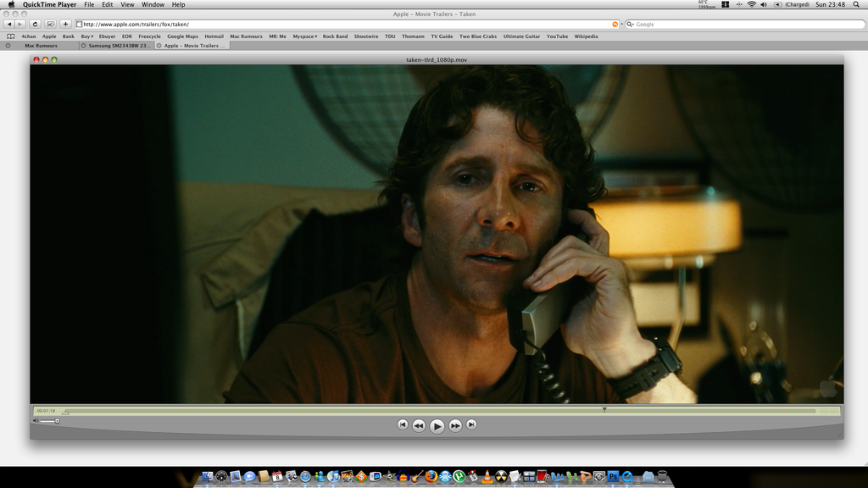Open the File menu

[89, 4]
